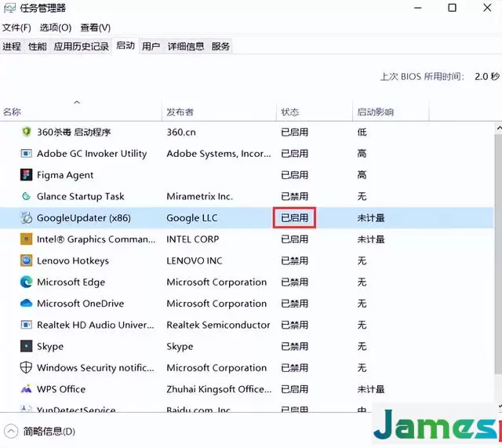Maximize the Task Manager window
This screenshot has height=448, width=502.
point(452,8)
